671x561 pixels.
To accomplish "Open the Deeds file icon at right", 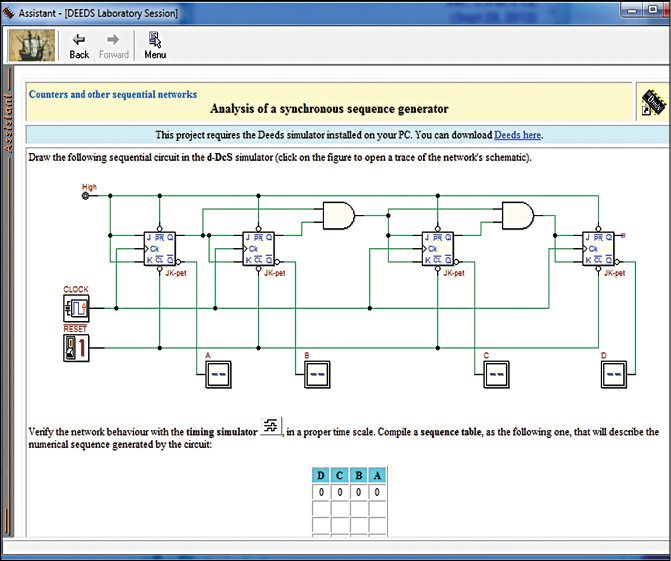I will [651, 102].
